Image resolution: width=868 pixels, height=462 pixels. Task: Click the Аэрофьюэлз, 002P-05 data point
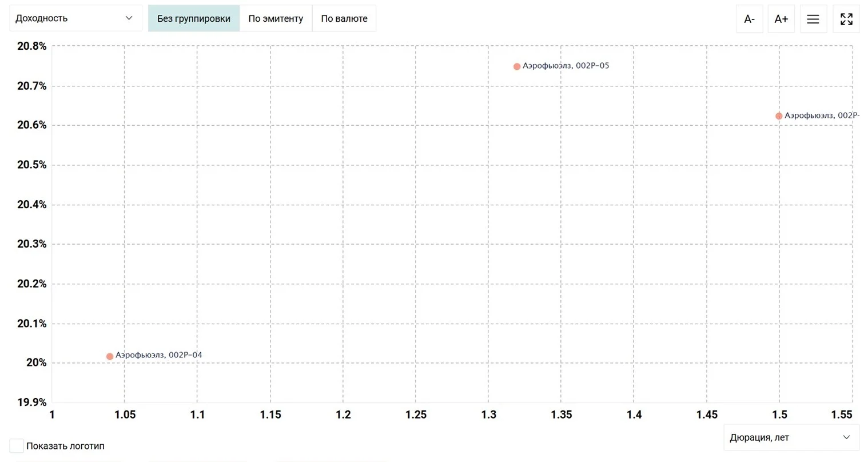pos(517,66)
